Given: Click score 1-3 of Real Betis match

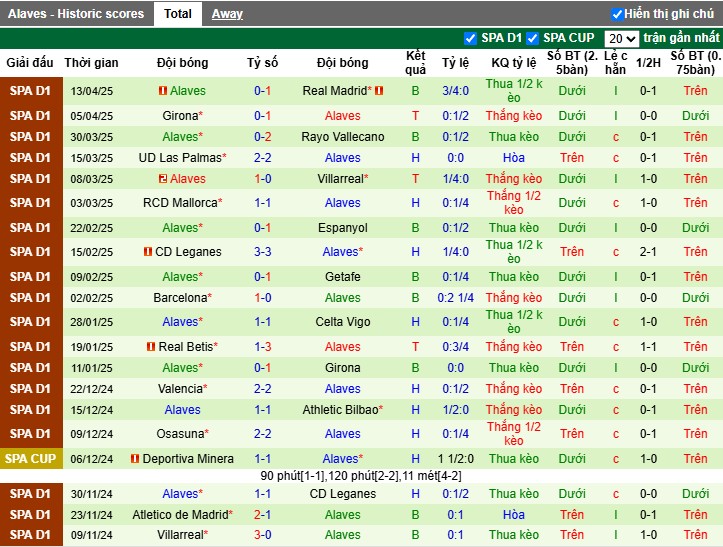Looking at the screenshot, I should click(262, 347).
